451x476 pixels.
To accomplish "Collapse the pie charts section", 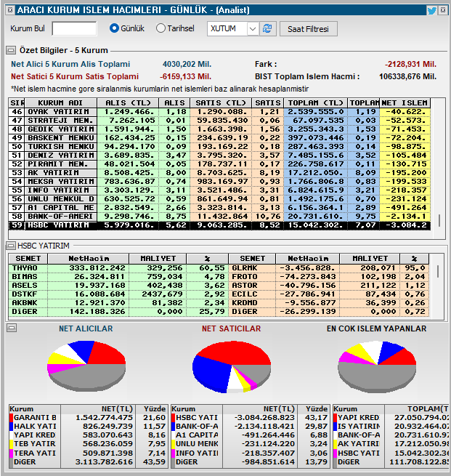I will tap(11, 328).
